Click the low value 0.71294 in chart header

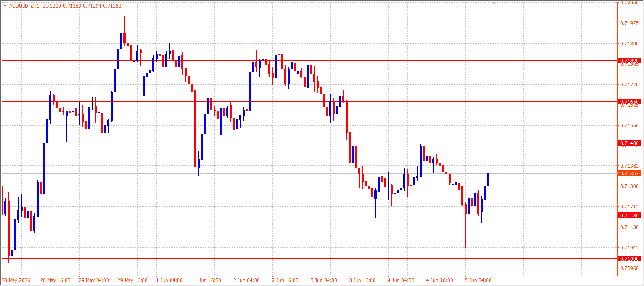click(92, 6)
